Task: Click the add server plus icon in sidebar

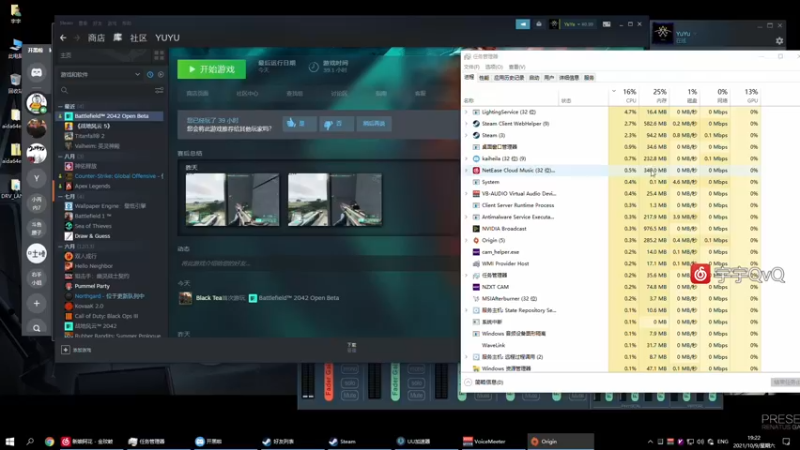Action: (x=37, y=304)
